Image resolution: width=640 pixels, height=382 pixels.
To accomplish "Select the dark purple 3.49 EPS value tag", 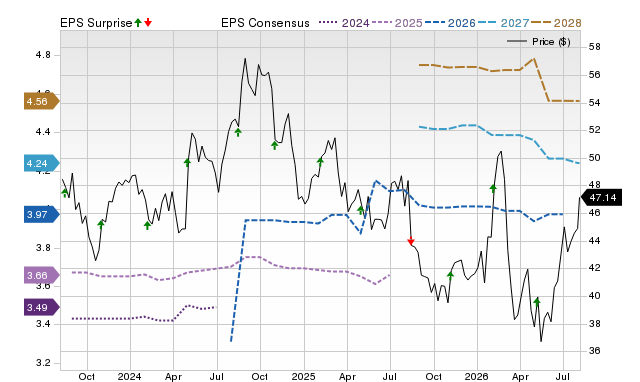I will pos(42,307).
